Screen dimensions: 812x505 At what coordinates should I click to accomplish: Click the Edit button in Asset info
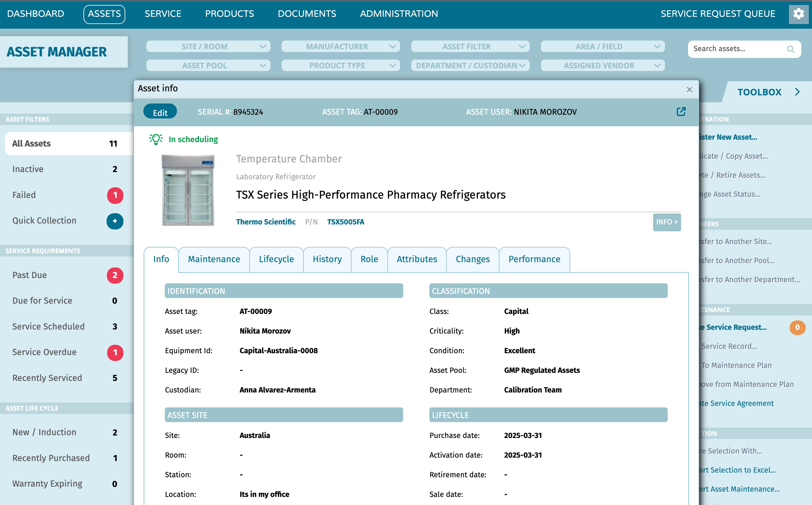click(x=160, y=112)
